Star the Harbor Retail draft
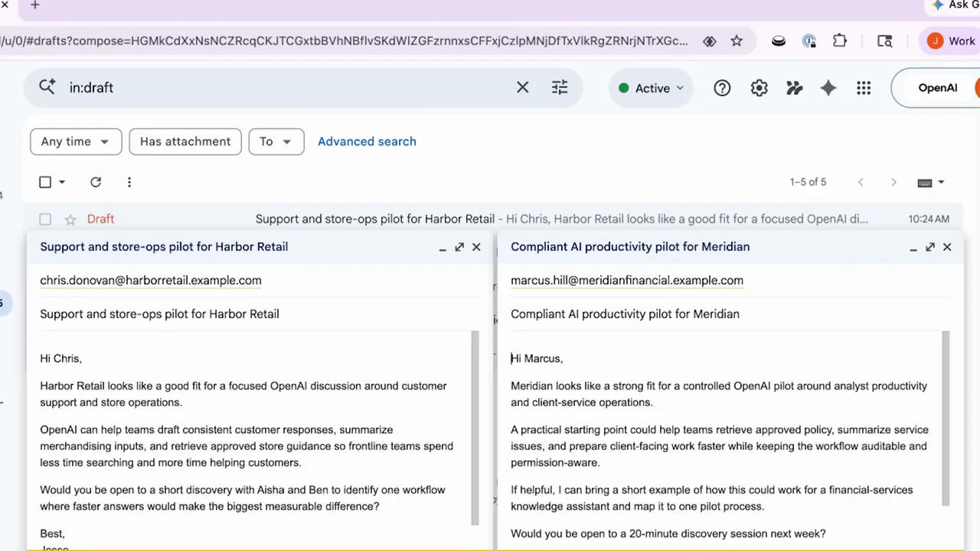The height and width of the screenshot is (551, 980). [x=70, y=220]
